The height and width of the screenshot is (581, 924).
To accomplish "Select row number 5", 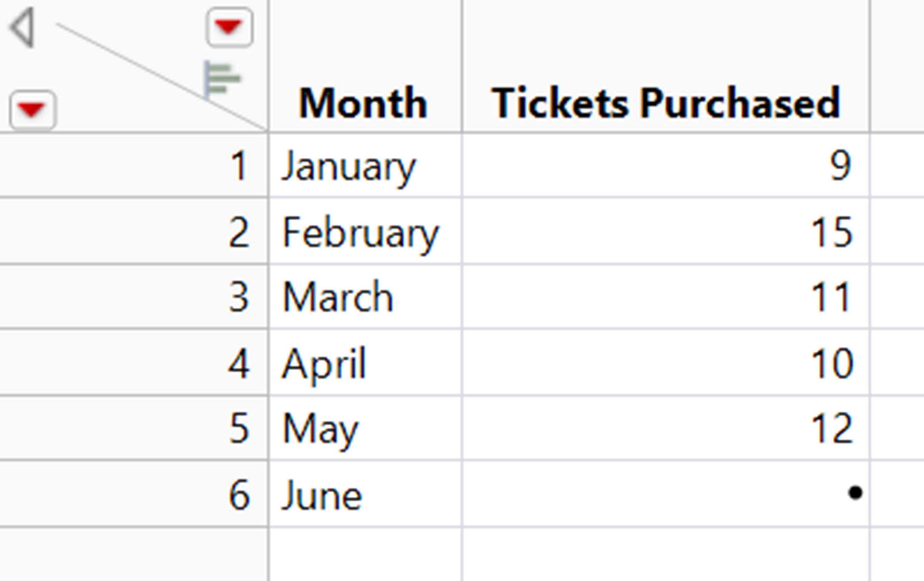I will click(133, 427).
